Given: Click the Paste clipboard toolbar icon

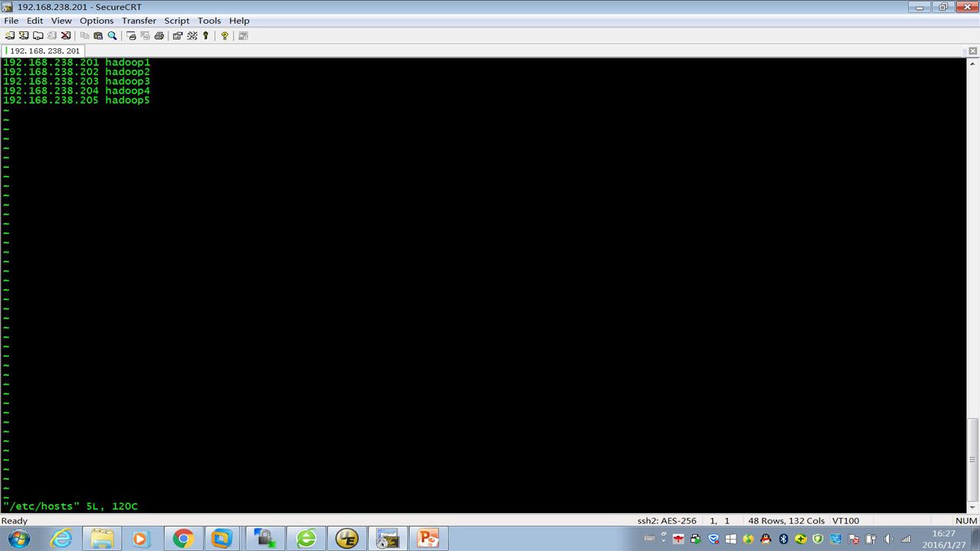Looking at the screenshot, I should [98, 35].
